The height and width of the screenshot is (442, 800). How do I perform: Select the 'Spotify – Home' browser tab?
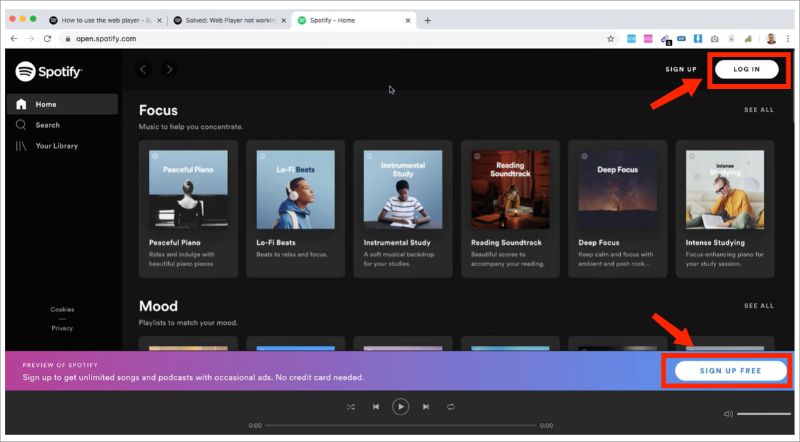[x=354, y=20]
